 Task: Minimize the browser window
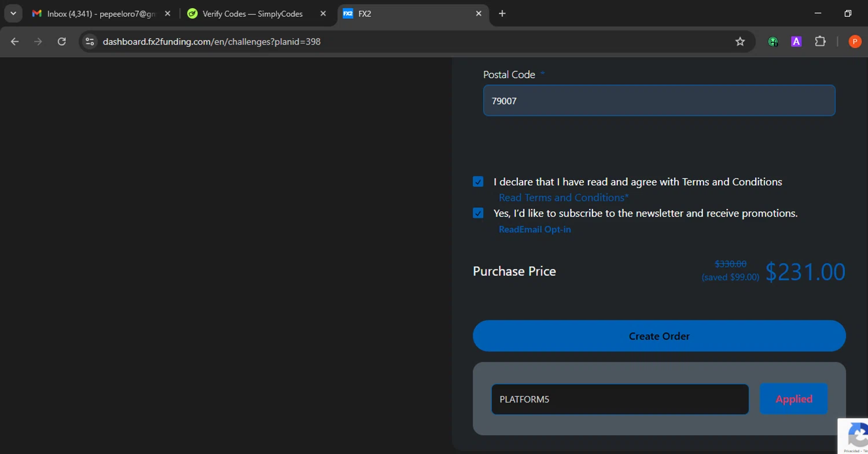818,13
